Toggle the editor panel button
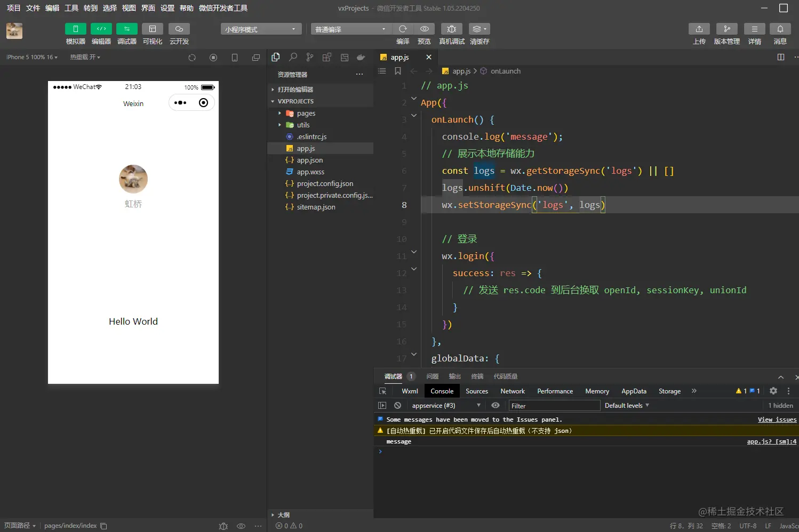This screenshot has height=532, width=799. pos(101,29)
